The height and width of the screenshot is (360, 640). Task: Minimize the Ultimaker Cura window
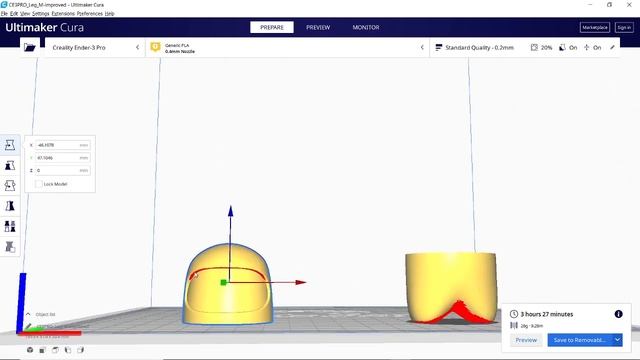[x=590, y=4]
